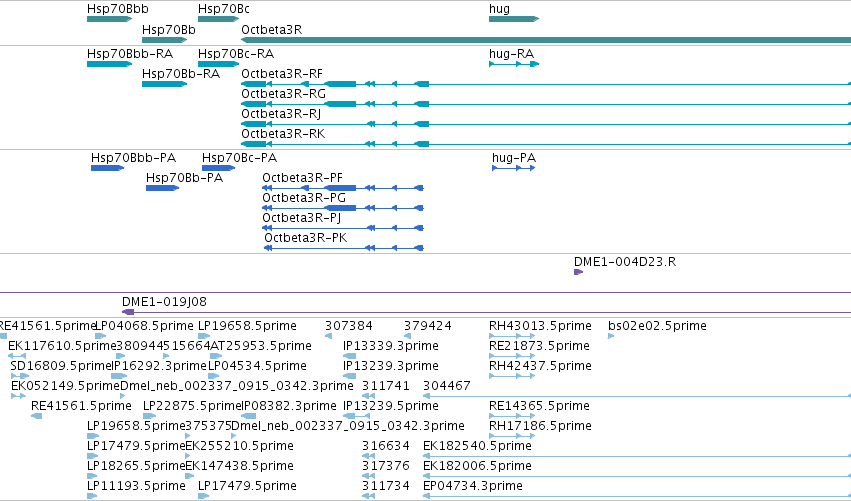Select the 311734 feature
This screenshot has height=501, width=851.
385,487
